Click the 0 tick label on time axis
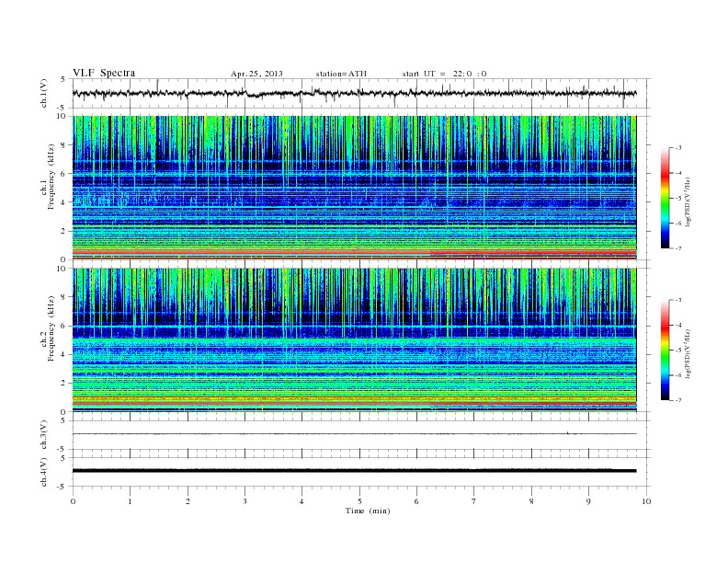Viewport: 728px width, 563px height. pos(73,501)
